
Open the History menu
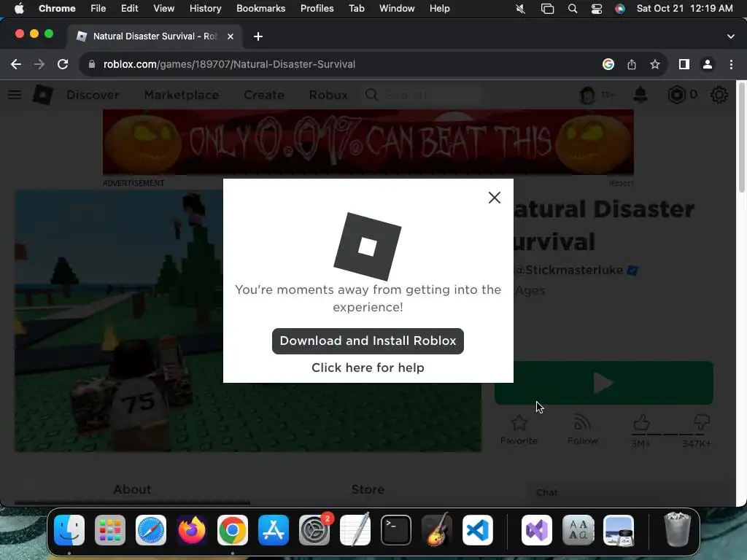click(x=205, y=9)
